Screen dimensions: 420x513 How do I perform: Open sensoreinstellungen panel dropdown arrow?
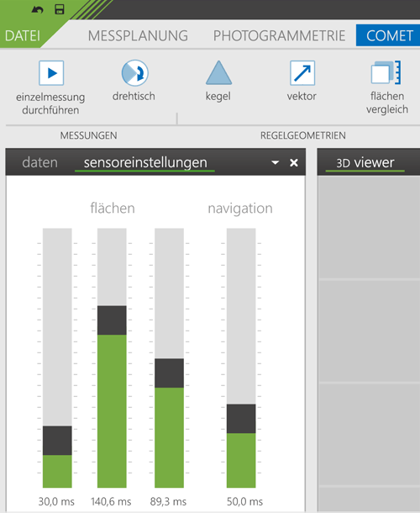276,162
